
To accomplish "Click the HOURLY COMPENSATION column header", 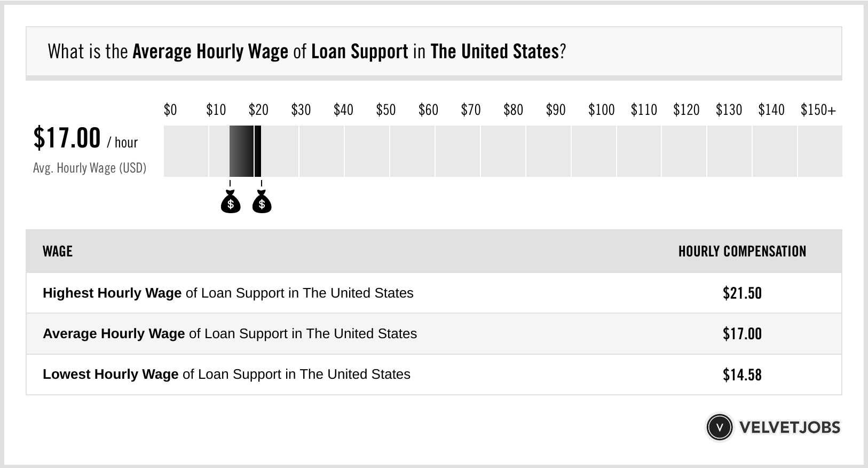I will [742, 252].
